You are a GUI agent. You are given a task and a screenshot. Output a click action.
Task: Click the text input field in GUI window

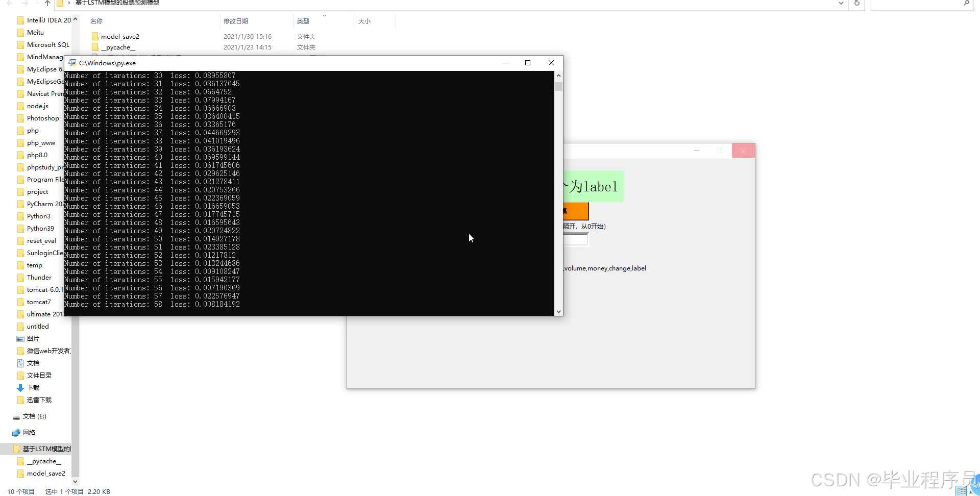click(x=576, y=239)
